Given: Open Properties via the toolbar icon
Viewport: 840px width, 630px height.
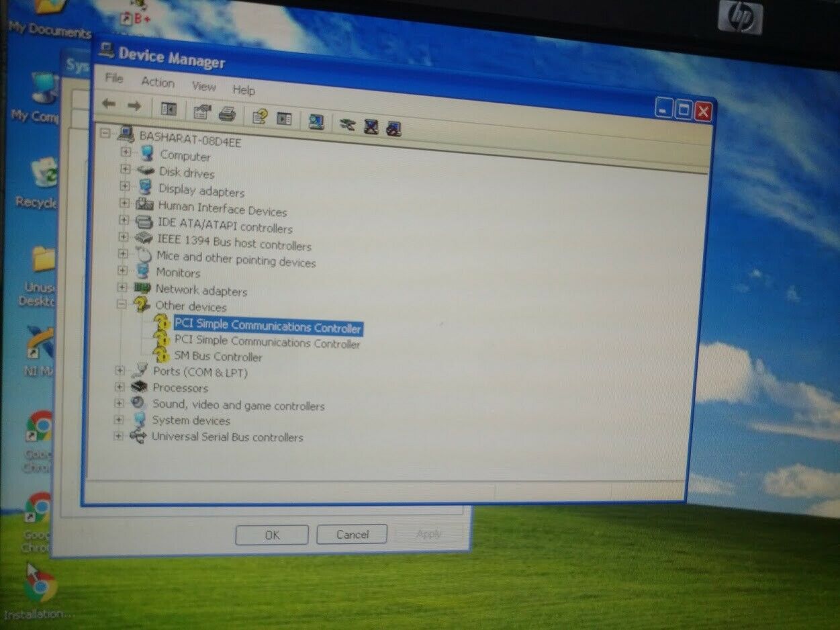Looking at the screenshot, I should pyautogui.click(x=201, y=112).
